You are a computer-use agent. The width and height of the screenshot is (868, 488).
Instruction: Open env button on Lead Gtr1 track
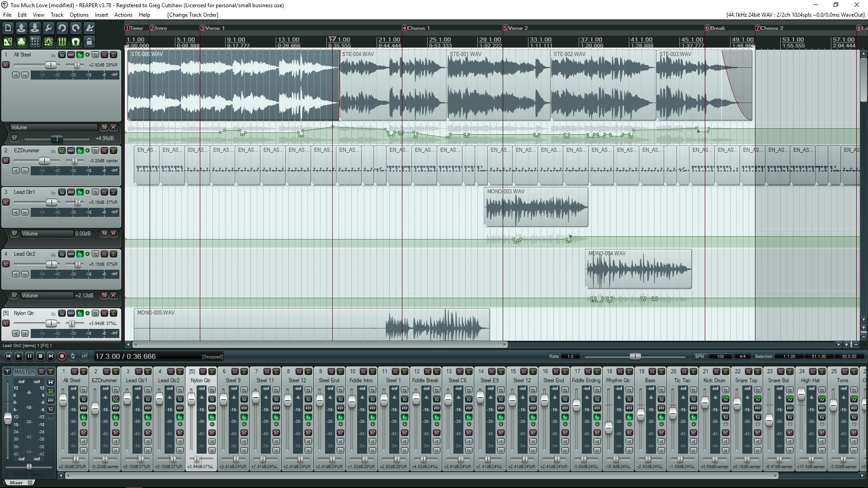point(71,192)
